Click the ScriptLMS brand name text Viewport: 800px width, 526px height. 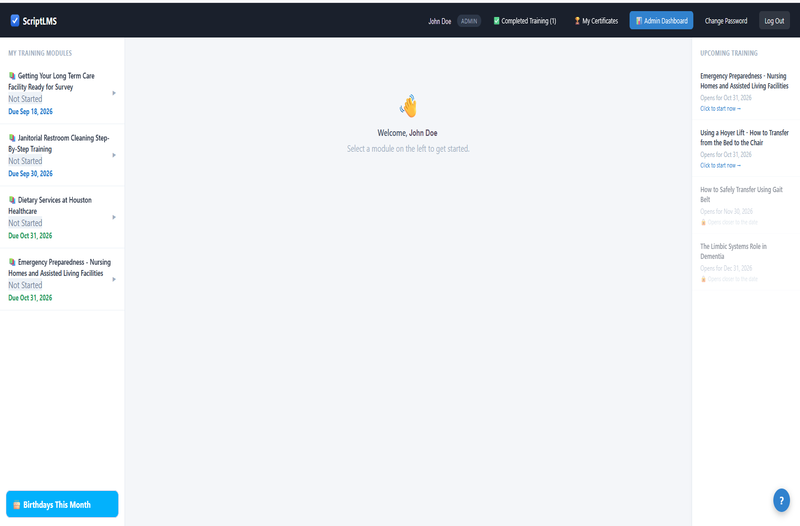click(40, 21)
